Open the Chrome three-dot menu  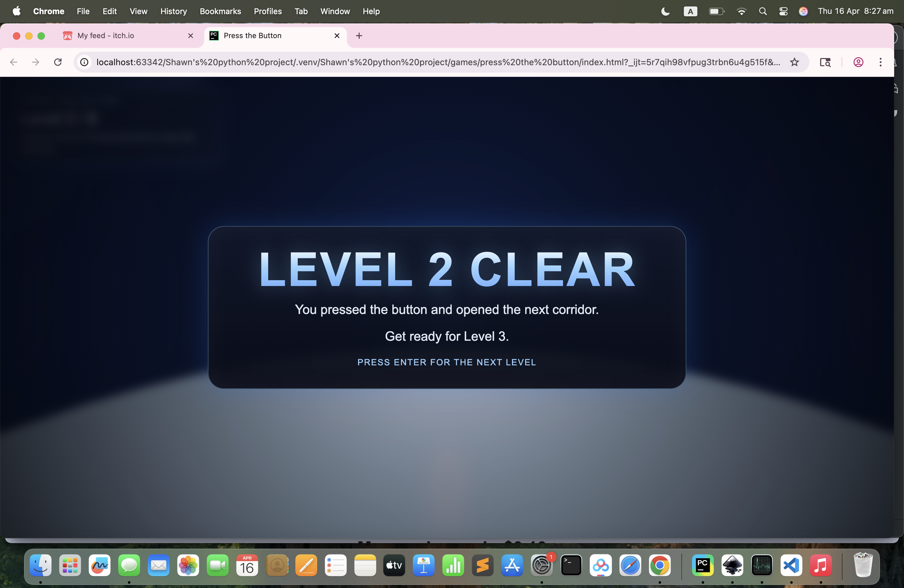[x=880, y=62]
